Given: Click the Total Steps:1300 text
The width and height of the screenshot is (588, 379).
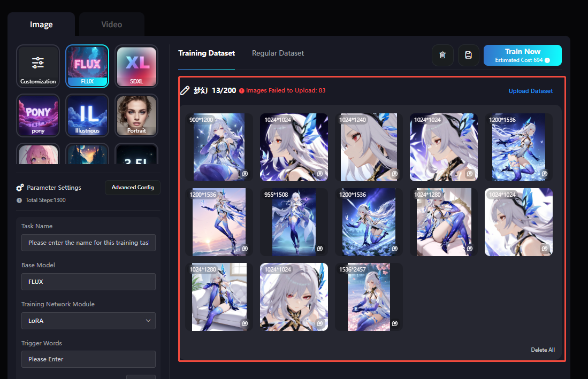Looking at the screenshot, I should [x=45, y=200].
